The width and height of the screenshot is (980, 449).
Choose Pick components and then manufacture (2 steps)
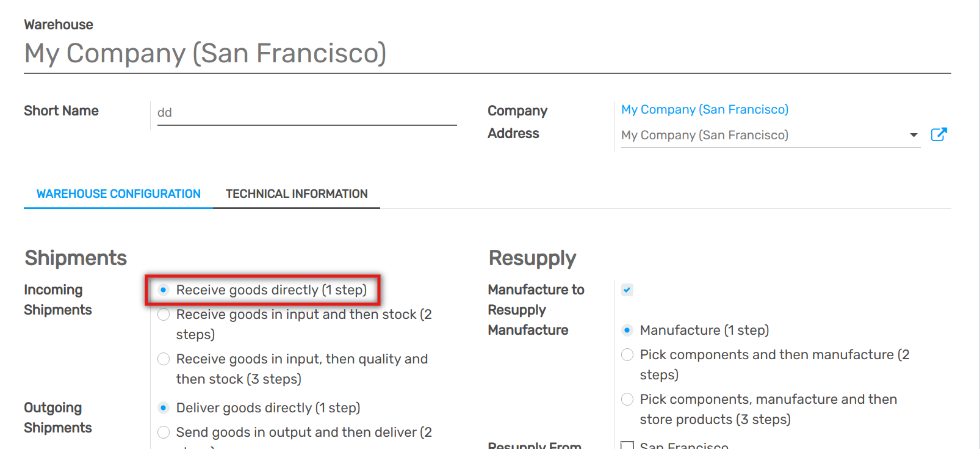coord(627,355)
